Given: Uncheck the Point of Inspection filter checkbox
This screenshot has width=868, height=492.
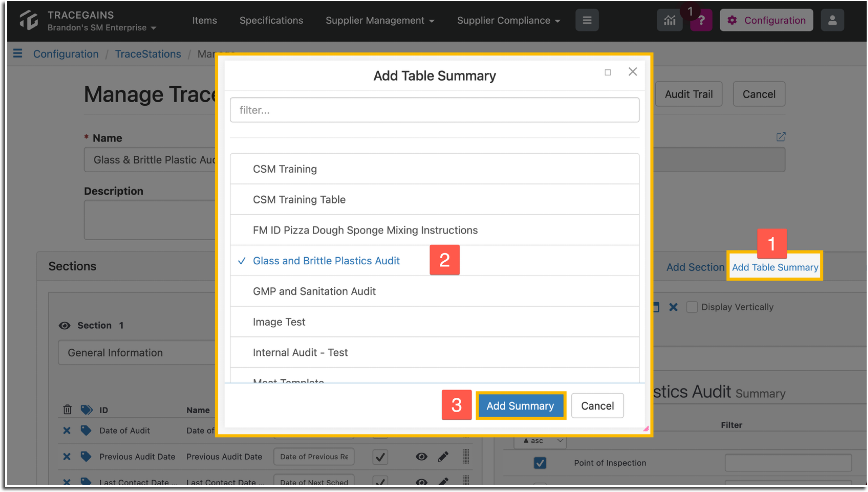Looking at the screenshot, I should click(x=540, y=463).
